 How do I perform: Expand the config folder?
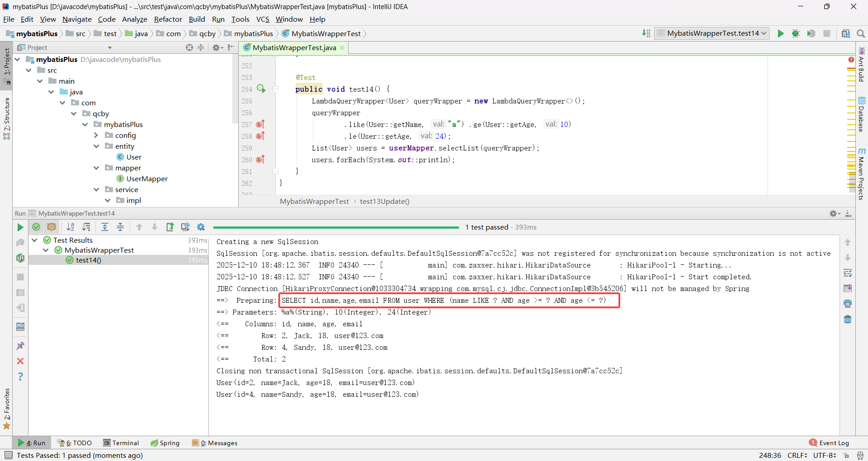click(96, 135)
